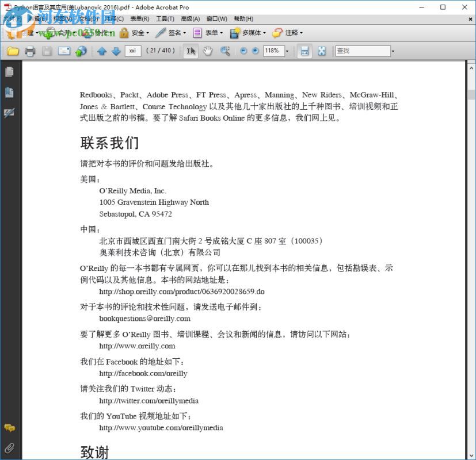476x460 pixels.
Task: Open the 安全 security dropdown
Action: (x=138, y=33)
